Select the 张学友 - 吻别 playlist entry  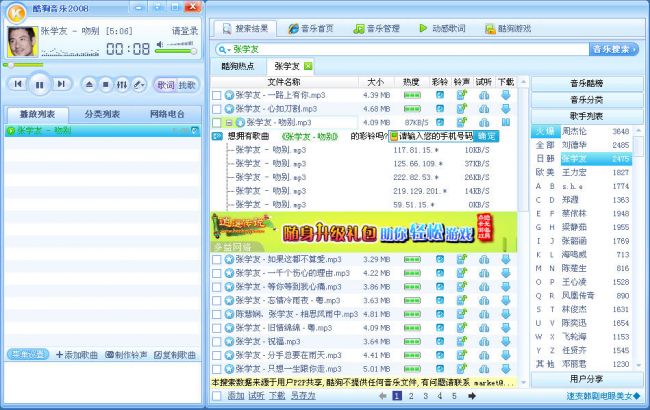(103, 131)
